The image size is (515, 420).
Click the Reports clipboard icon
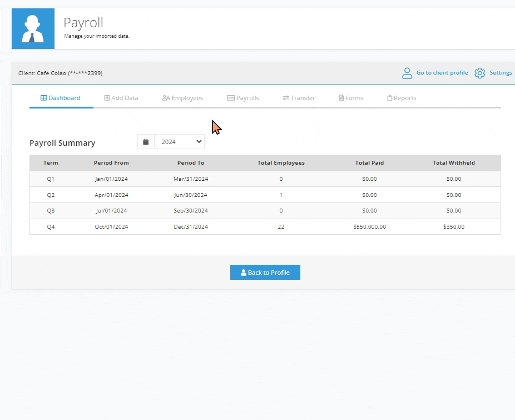click(389, 98)
